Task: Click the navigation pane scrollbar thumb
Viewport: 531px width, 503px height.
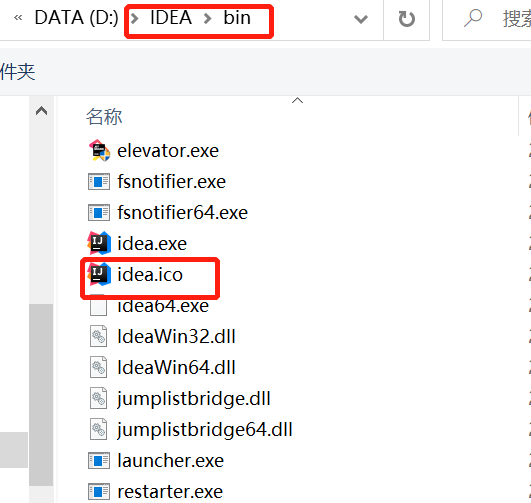Action: pos(41,395)
